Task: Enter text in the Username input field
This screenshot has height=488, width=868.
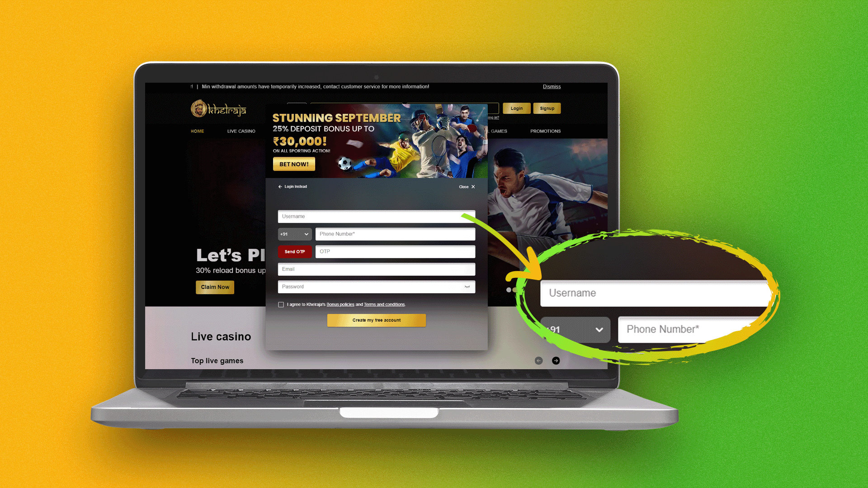Action: tap(376, 216)
